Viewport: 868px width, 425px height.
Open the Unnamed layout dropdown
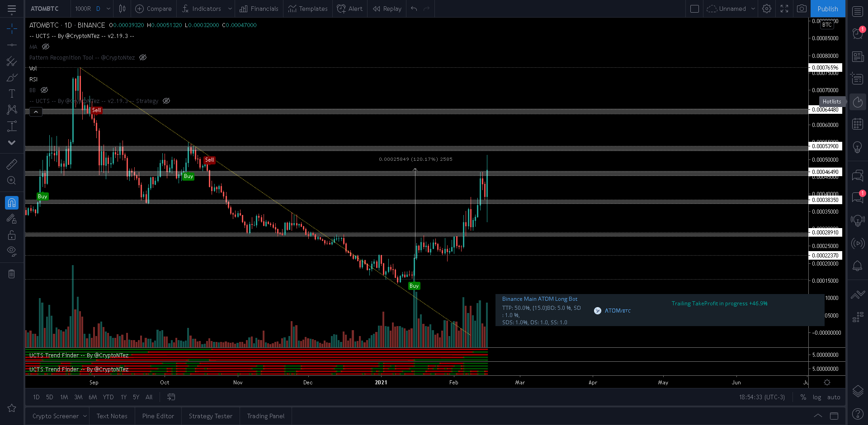pyautogui.click(x=753, y=9)
